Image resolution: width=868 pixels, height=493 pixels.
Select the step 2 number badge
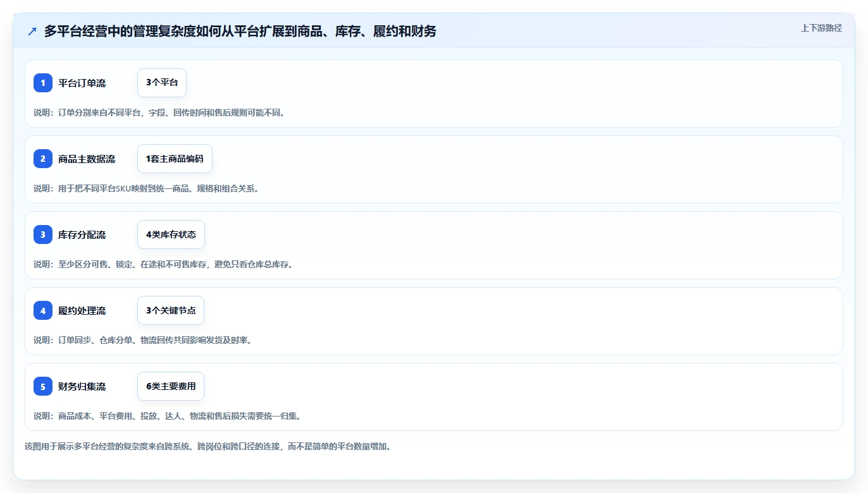click(x=43, y=159)
